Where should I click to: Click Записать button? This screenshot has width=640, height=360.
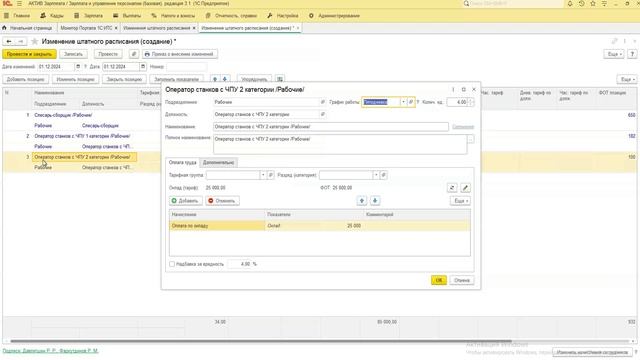[73, 54]
